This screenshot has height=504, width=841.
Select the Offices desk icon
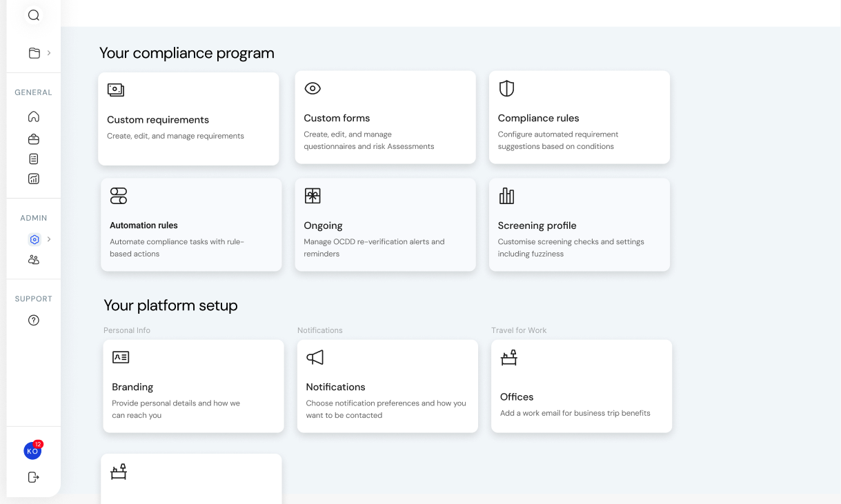click(x=508, y=357)
